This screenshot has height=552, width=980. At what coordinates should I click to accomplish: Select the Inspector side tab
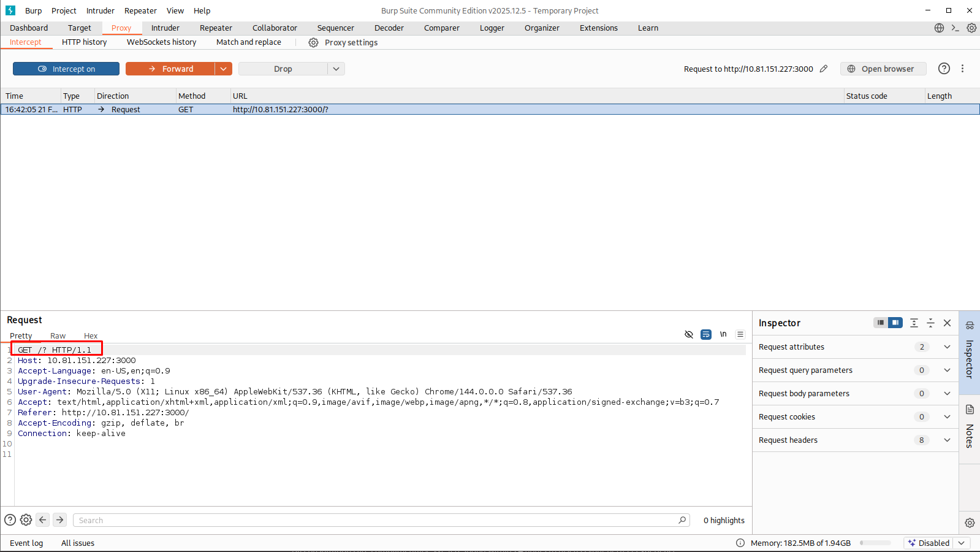[x=970, y=352]
